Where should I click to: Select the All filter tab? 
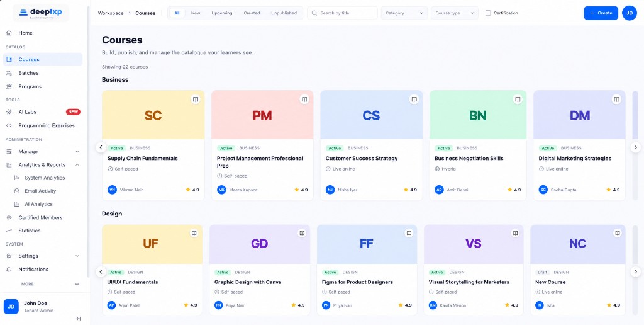point(177,13)
